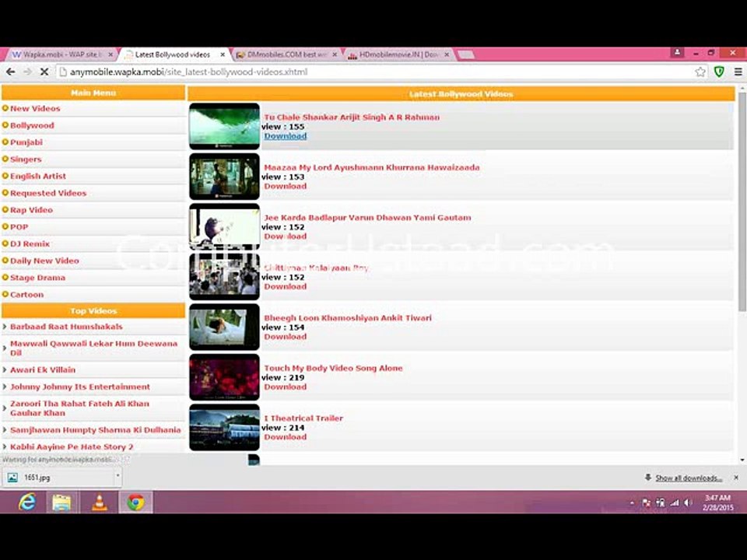
Task: Click the I Theatrical Trailer thumbnail
Action: (224, 428)
